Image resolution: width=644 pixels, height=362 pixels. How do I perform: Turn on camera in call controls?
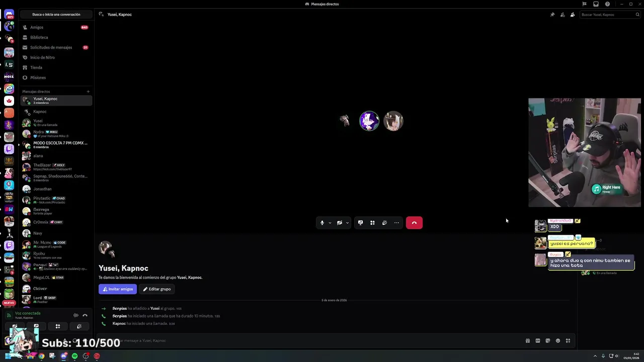point(340,223)
